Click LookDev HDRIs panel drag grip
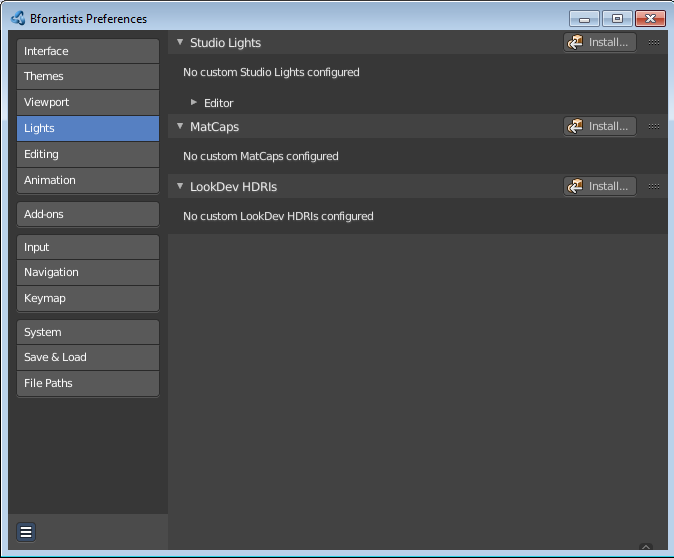This screenshot has width=674, height=558. point(654,187)
